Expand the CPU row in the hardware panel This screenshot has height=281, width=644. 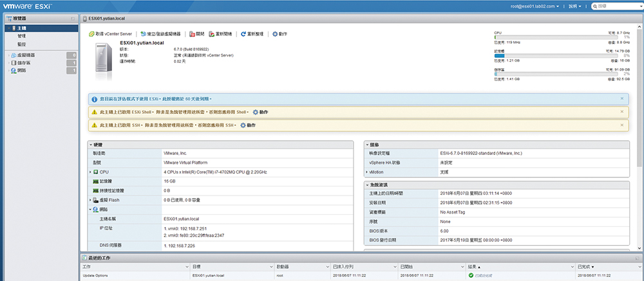pyautogui.click(x=90, y=172)
